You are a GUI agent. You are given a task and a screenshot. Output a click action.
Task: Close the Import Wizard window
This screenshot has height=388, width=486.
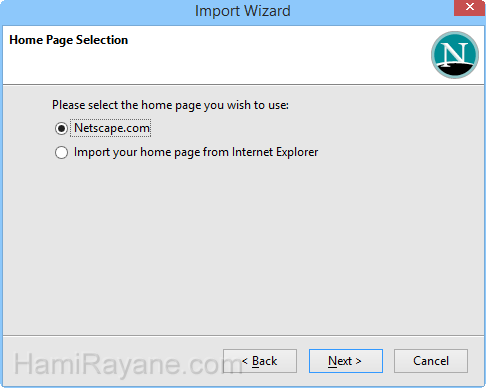pos(470,7)
